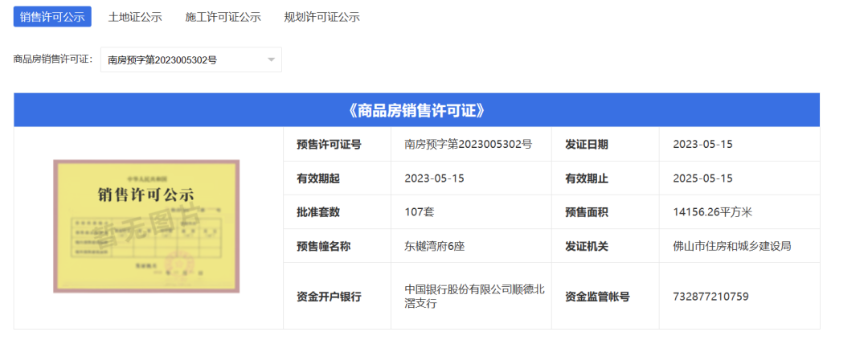The width and height of the screenshot is (868, 344).
Task: Click the 预售面积 label cell
Action: click(605, 212)
